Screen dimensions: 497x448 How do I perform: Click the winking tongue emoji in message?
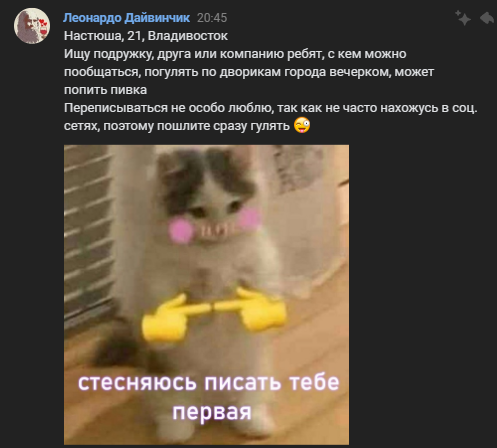click(302, 125)
